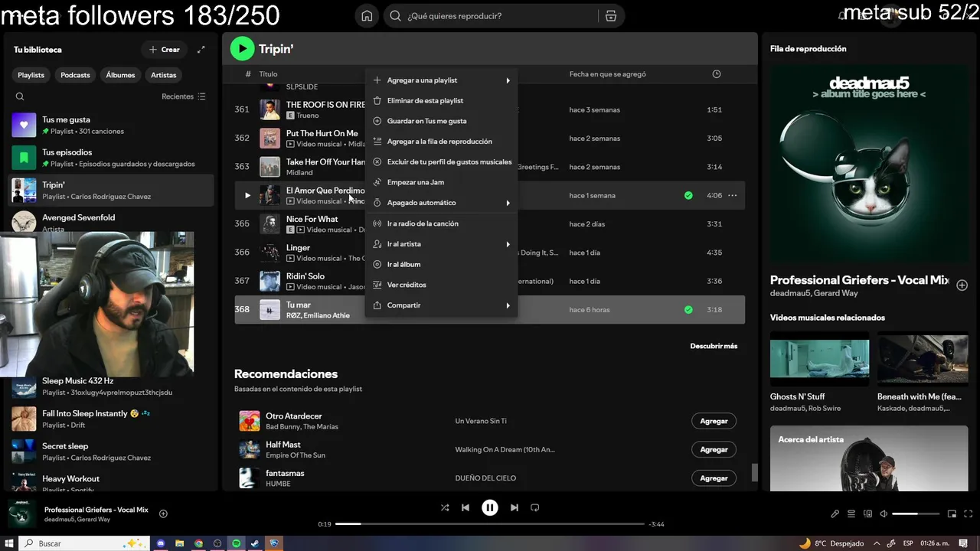Add 'Otro Atardecer' with Agregar button

click(x=714, y=421)
